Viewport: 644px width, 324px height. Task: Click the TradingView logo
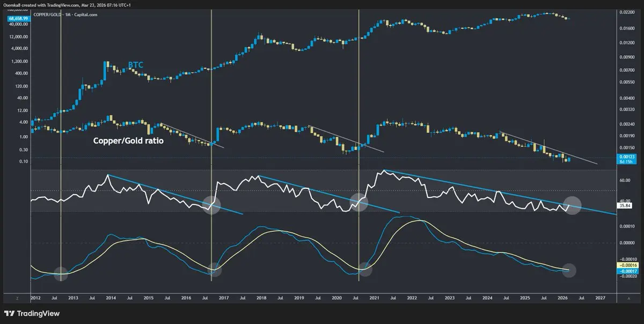tap(32, 313)
